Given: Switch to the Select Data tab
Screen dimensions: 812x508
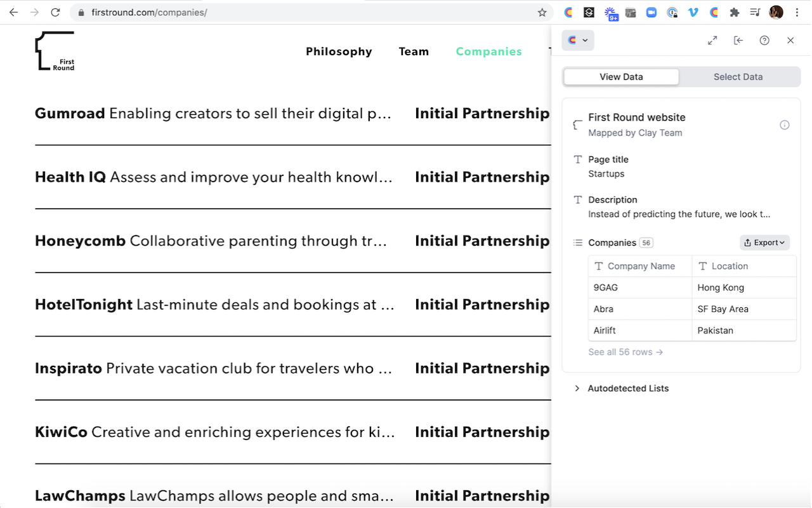Looking at the screenshot, I should click(738, 77).
